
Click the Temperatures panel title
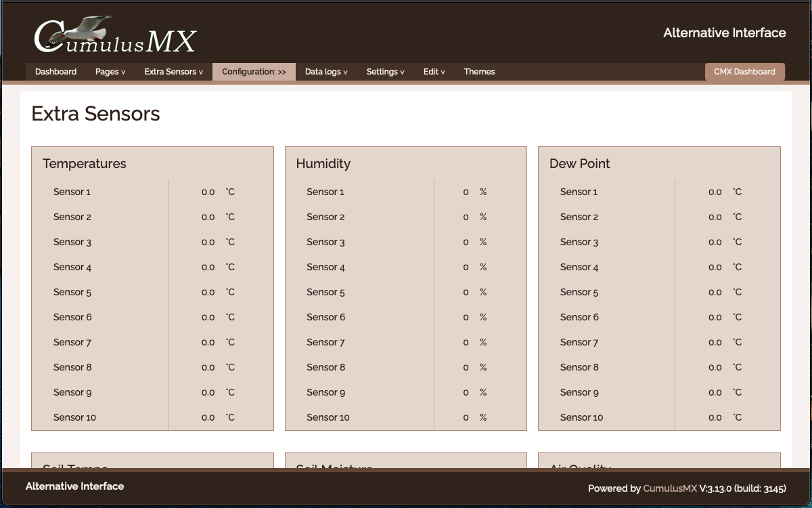click(x=85, y=164)
